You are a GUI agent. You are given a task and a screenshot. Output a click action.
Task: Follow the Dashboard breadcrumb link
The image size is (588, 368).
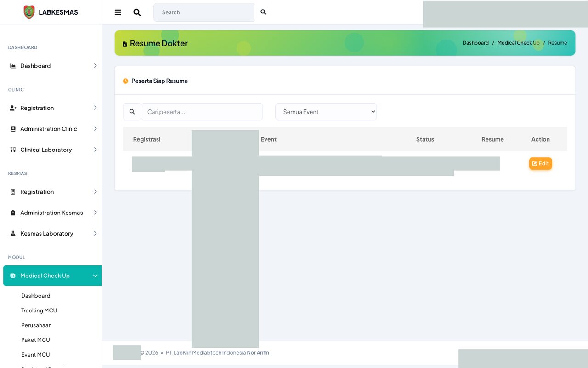tap(475, 43)
